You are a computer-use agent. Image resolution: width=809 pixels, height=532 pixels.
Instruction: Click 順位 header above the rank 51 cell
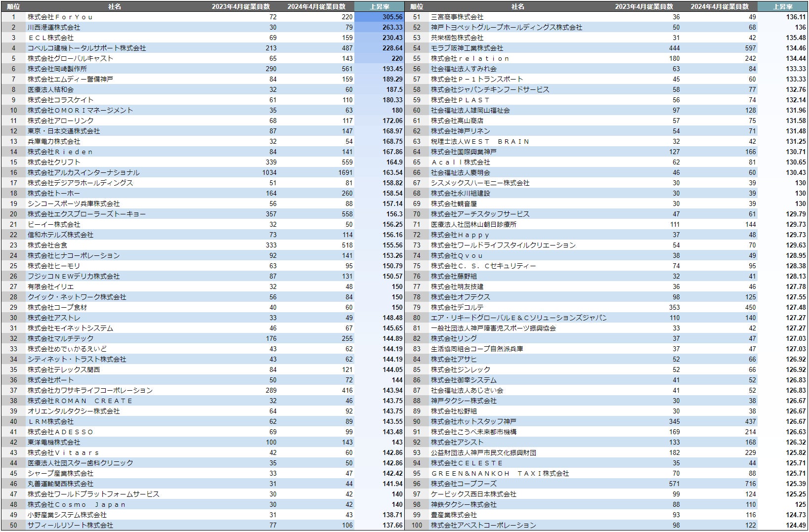pyautogui.click(x=417, y=6)
